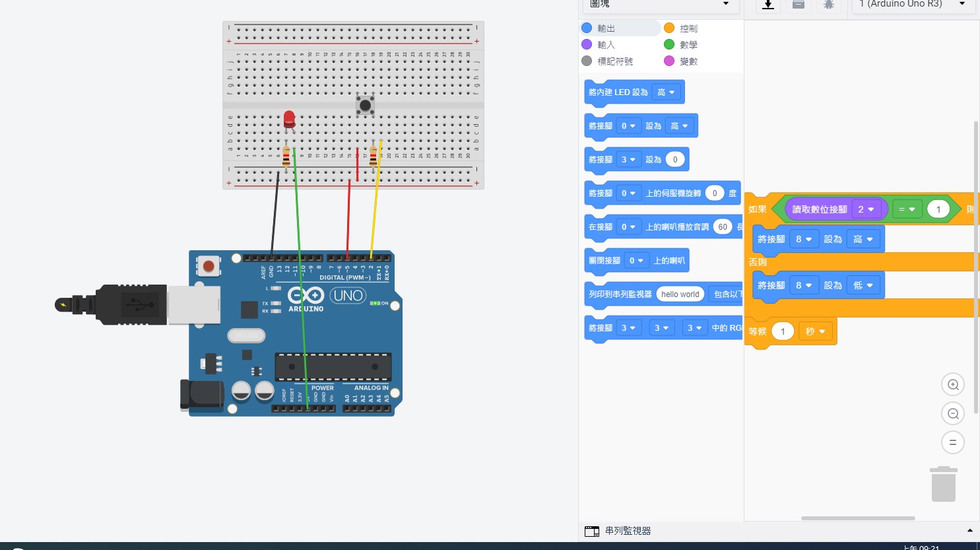Select the 輸出 output block category
This screenshot has height=550, width=980.
[x=606, y=28]
